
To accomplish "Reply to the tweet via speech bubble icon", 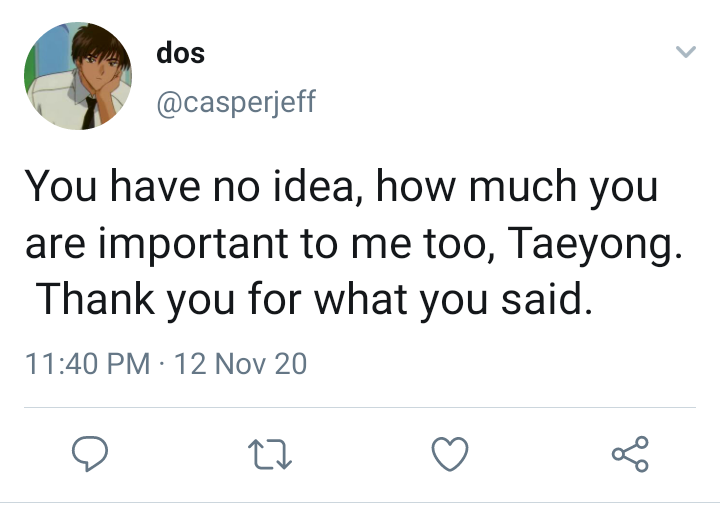I will pyautogui.click(x=90, y=453).
